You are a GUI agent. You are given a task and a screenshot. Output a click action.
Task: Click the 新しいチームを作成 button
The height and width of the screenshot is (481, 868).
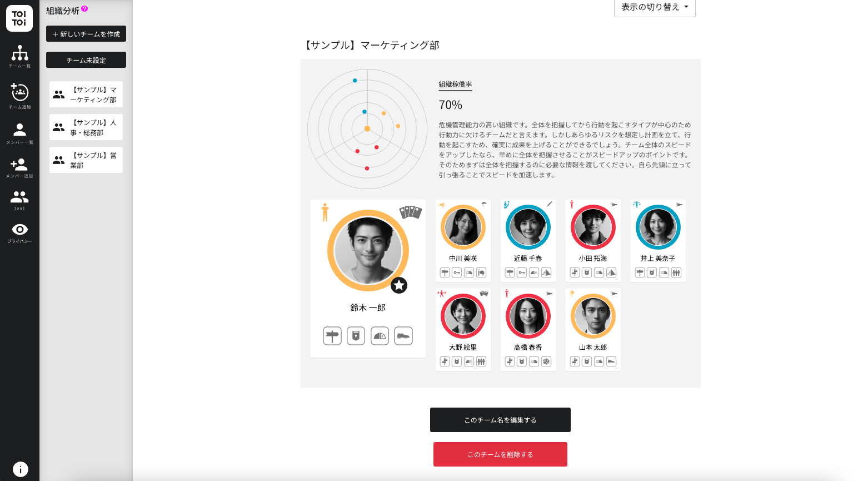pyautogui.click(x=86, y=34)
